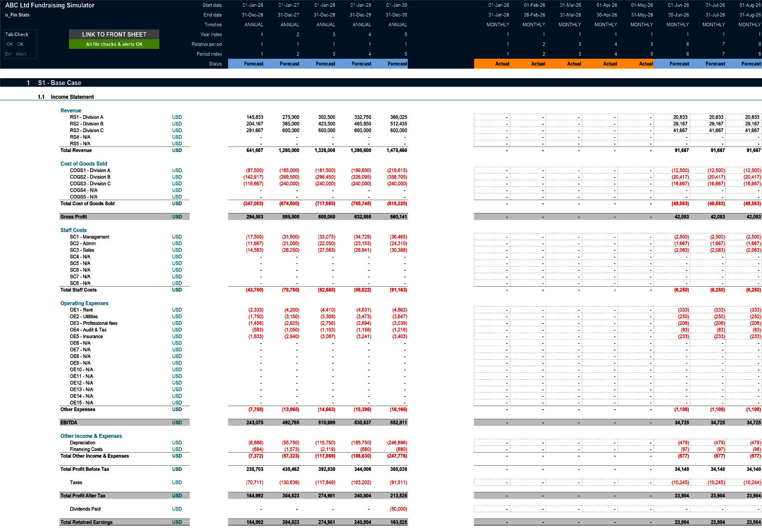Click the Cost of Goods Sold heading
762x532 pixels.
[84, 164]
